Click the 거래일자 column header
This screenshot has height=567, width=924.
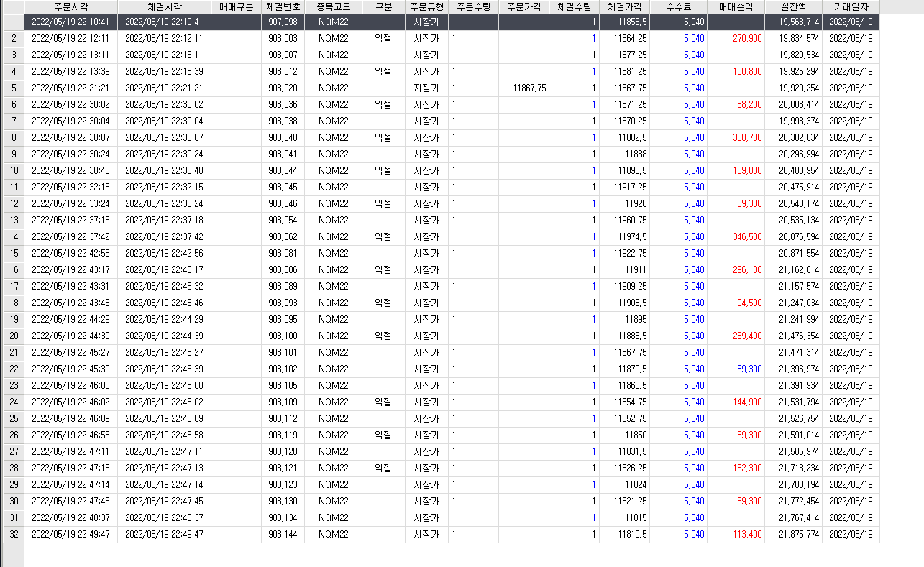click(851, 6)
